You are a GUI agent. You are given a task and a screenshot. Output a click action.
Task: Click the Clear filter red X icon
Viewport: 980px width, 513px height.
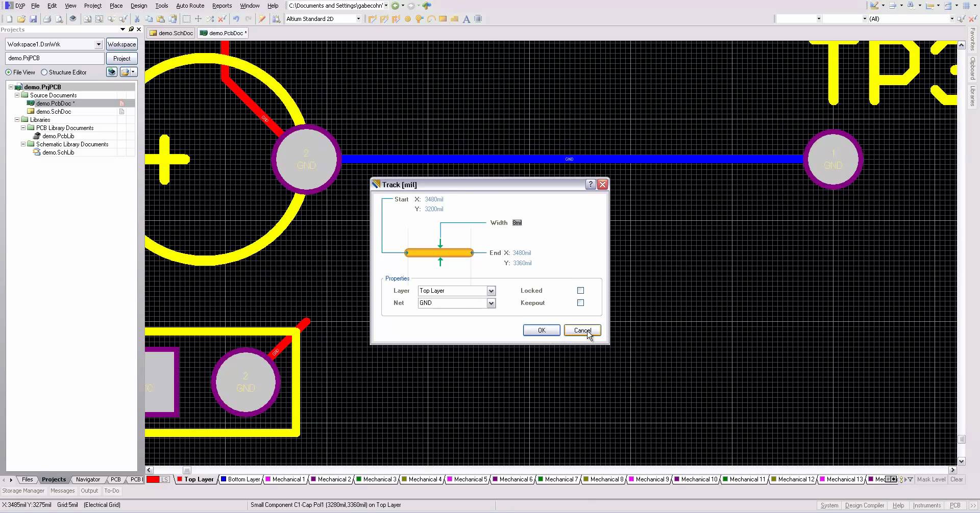tap(972, 19)
